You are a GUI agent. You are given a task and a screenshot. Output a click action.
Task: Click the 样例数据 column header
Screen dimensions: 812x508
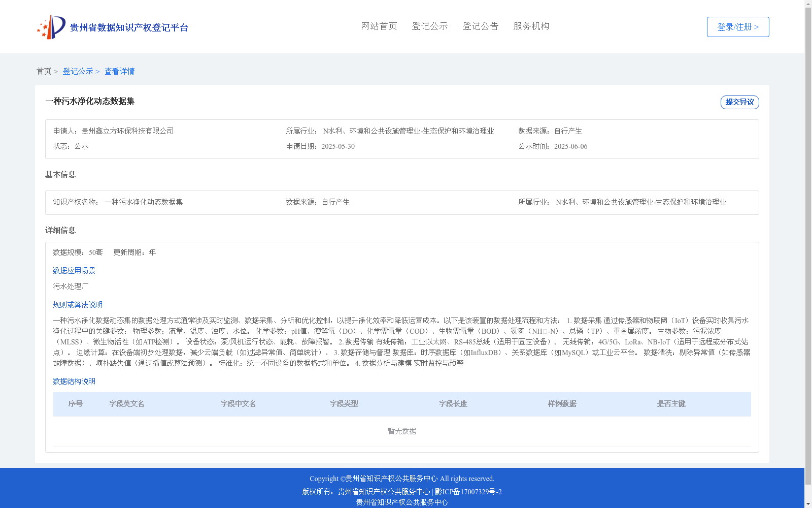tap(562, 404)
